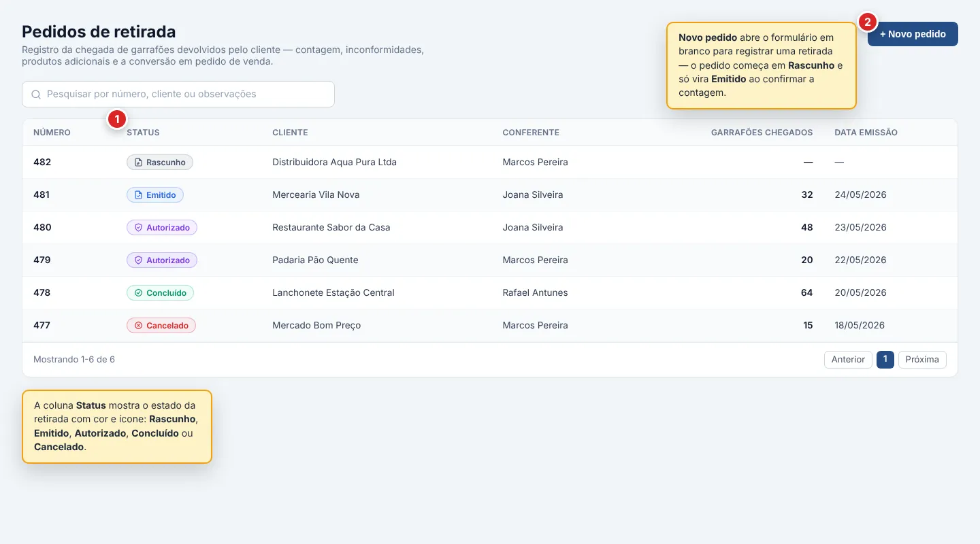Click the GARRAFÕES CHEGADOS column header
Screen dimensions: 980x544
point(762,133)
